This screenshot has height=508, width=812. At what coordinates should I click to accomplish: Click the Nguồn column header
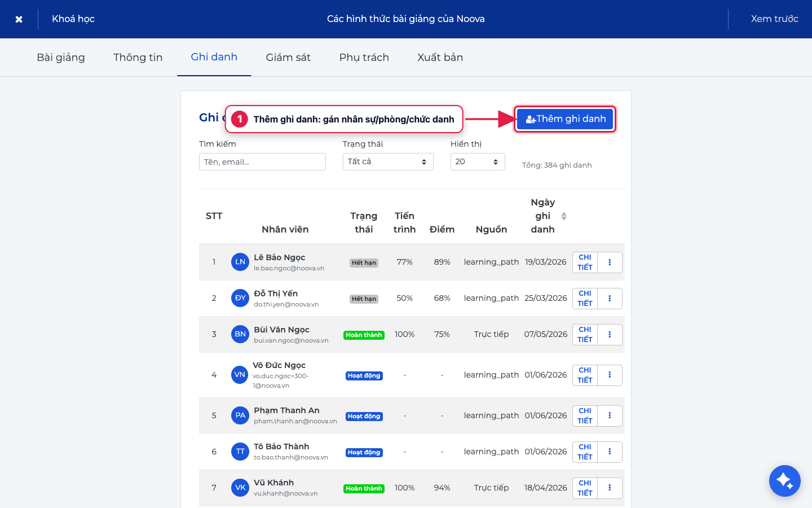491,229
